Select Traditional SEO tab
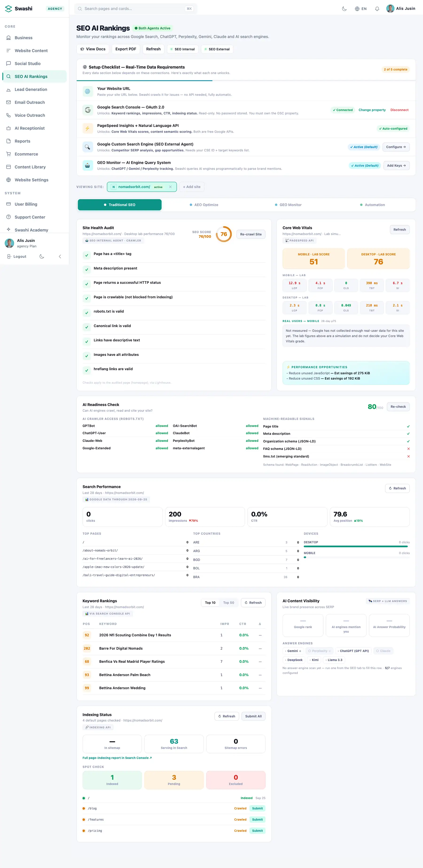 (120, 205)
